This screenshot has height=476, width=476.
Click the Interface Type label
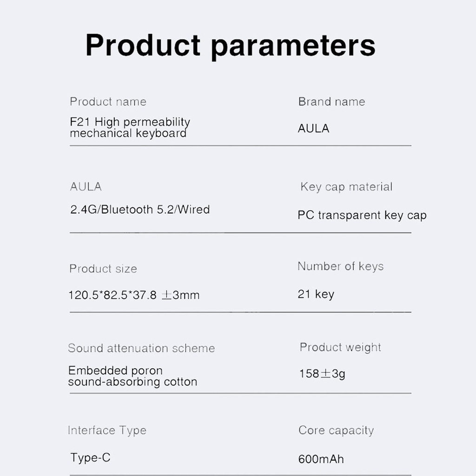(x=107, y=430)
